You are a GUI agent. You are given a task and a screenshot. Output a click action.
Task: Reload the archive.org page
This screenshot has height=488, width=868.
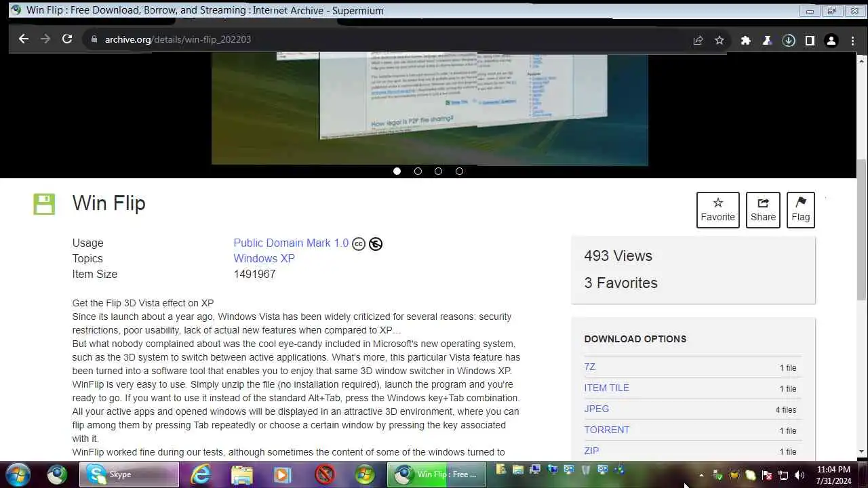click(x=67, y=39)
